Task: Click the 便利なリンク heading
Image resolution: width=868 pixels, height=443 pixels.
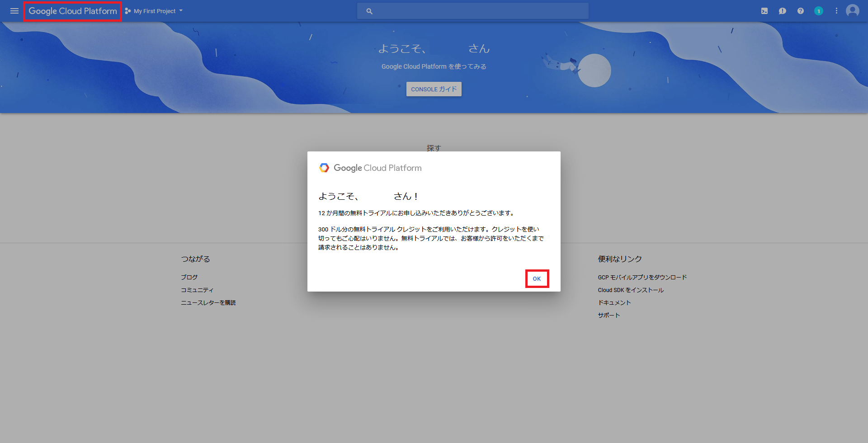Action: coord(620,259)
